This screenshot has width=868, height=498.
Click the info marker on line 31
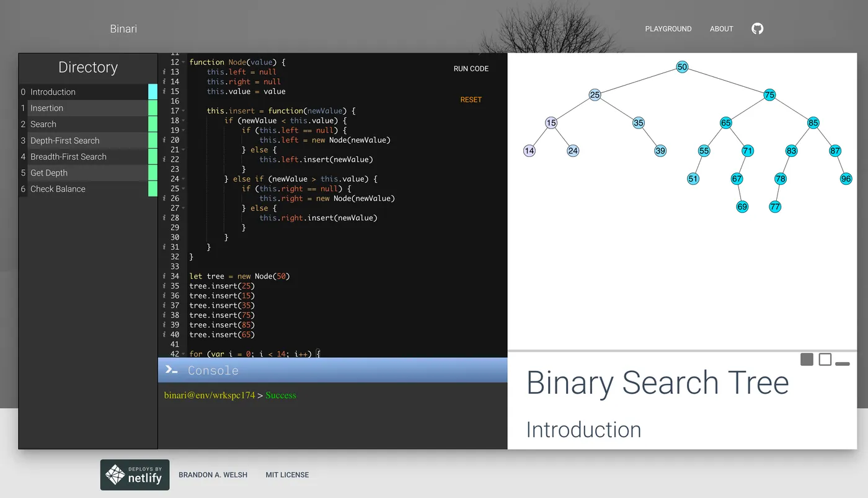pyautogui.click(x=164, y=247)
